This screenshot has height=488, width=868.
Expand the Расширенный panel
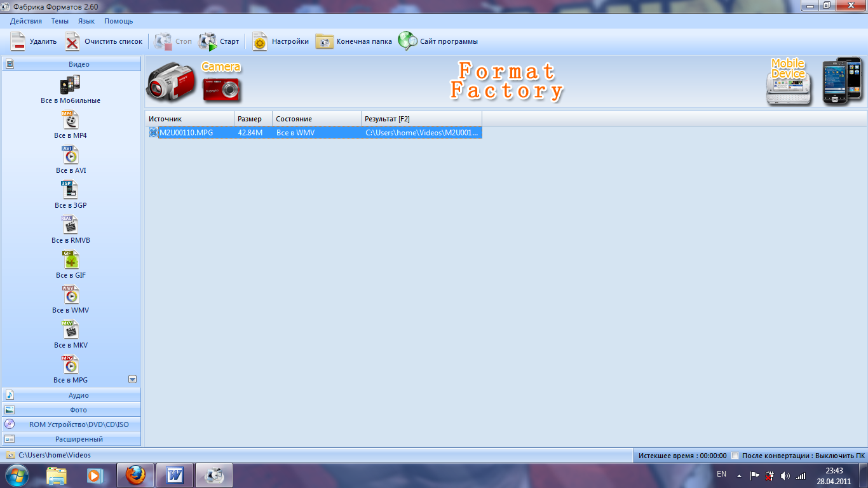coord(71,439)
